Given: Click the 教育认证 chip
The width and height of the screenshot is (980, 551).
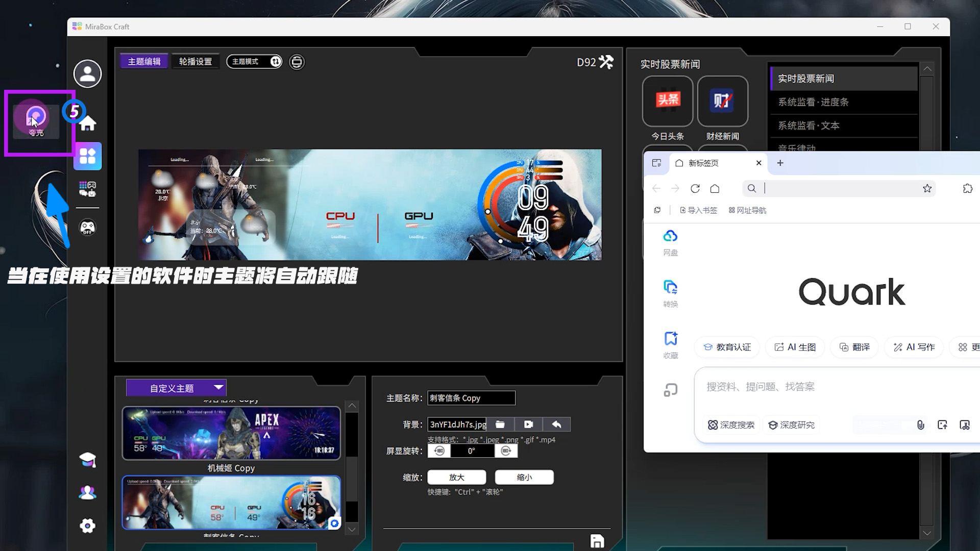Looking at the screenshot, I should [x=727, y=347].
